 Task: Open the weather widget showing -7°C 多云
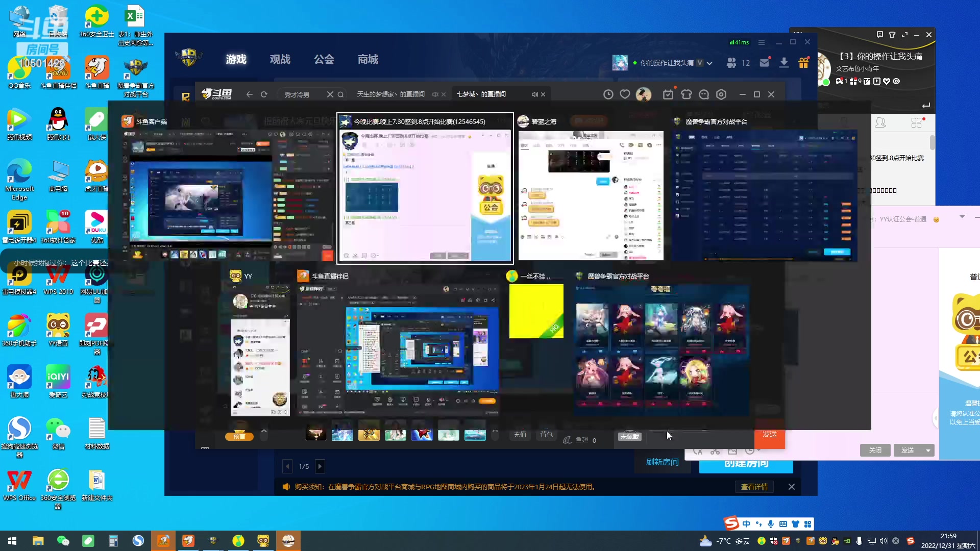coord(725,541)
